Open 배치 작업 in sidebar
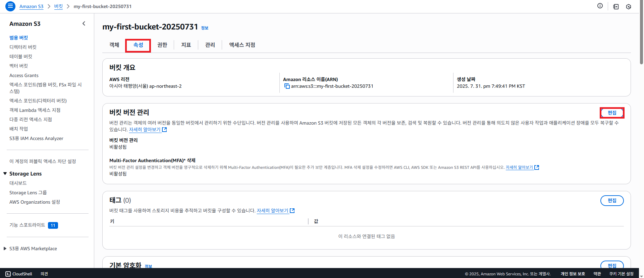The width and height of the screenshot is (644, 278). click(x=19, y=129)
